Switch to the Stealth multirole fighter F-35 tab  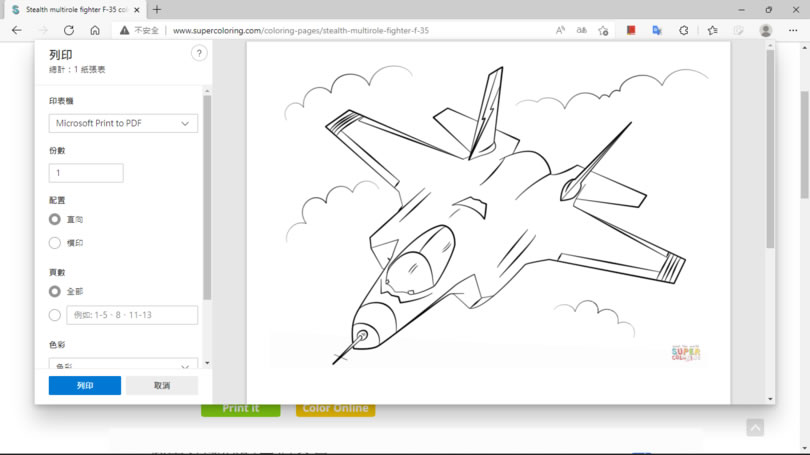[76, 10]
